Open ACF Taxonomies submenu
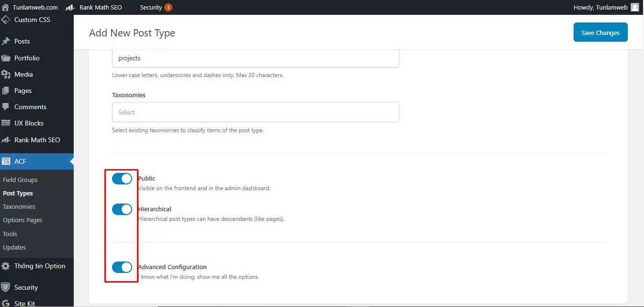The width and height of the screenshot is (644, 307). (x=19, y=206)
